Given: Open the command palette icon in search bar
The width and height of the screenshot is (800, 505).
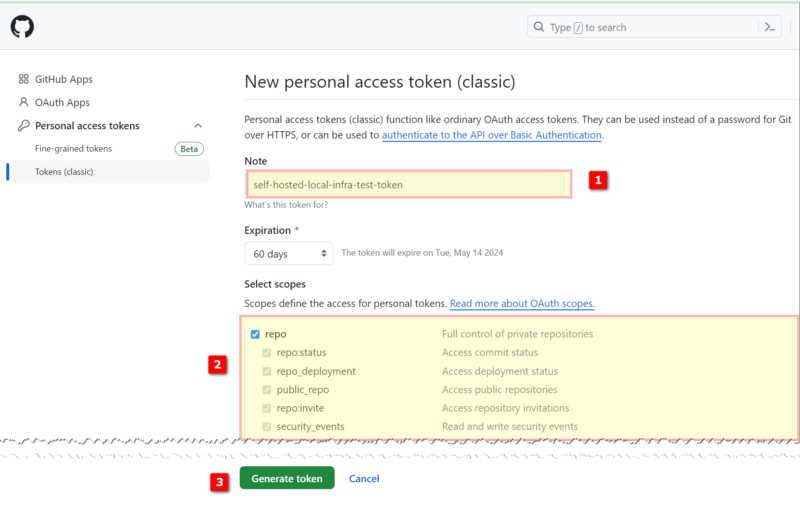Looking at the screenshot, I should pyautogui.click(x=770, y=27).
